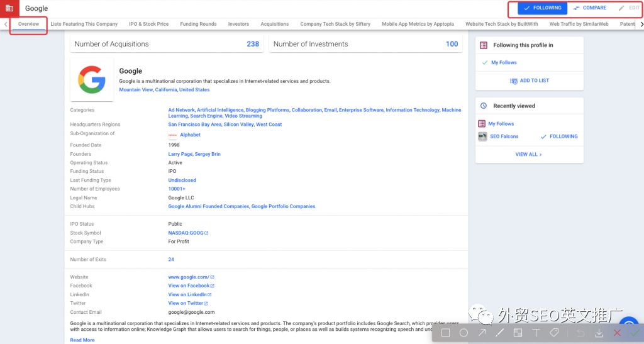Toggle the blue FOLLOWING button
644x344 pixels.
tap(542, 8)
